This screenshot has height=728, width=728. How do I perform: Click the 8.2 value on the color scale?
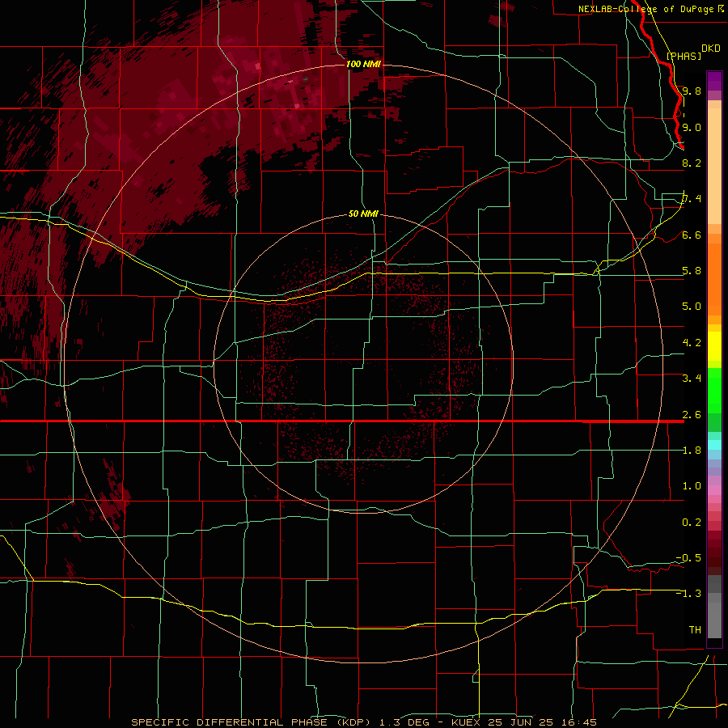pyautogui.click(x=692, y=163)
